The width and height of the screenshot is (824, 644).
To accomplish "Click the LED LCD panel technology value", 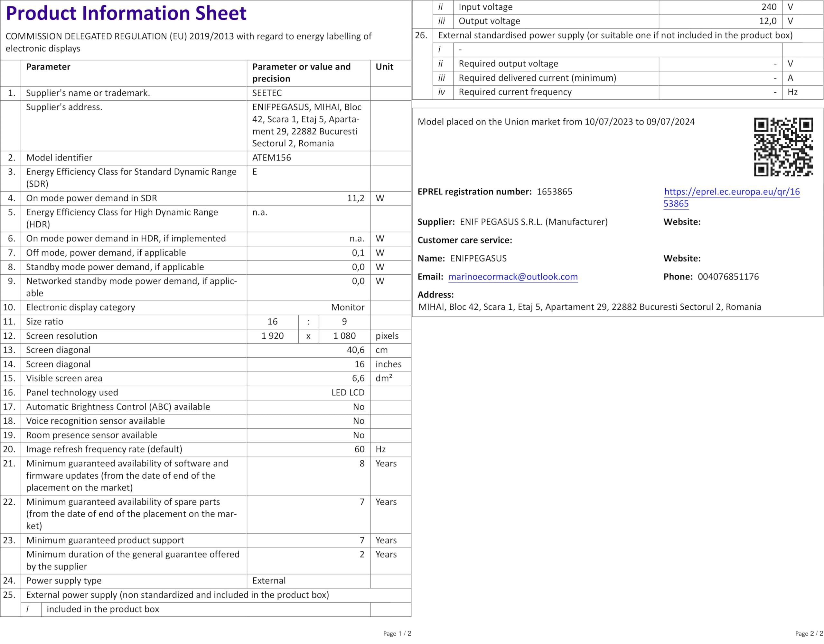I will [x=348, y=392].
